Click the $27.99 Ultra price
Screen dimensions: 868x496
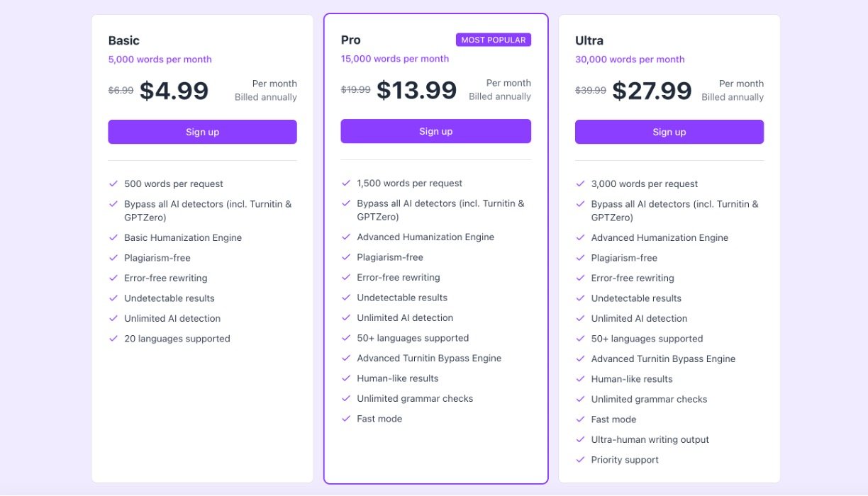click(x=652, y=91)
